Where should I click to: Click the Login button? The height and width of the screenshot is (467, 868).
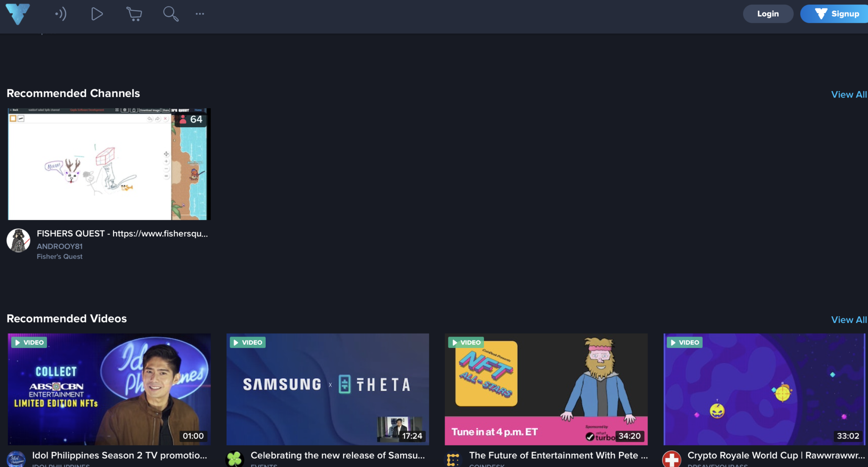click(x=768, y=14)
